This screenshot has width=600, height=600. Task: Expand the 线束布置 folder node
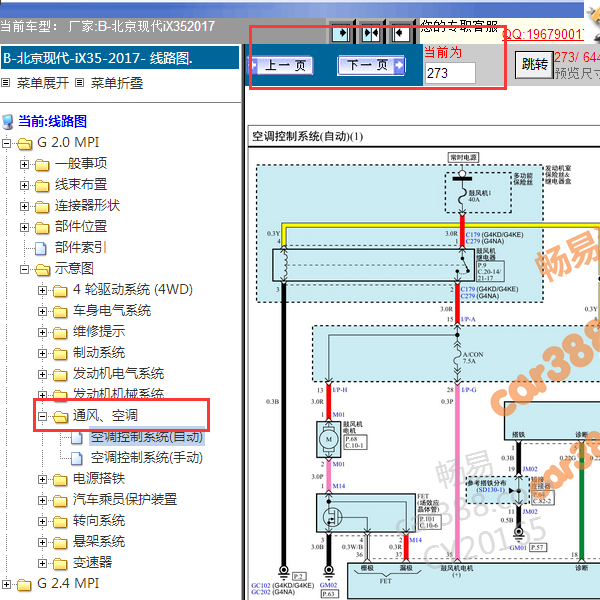[24, 186]
